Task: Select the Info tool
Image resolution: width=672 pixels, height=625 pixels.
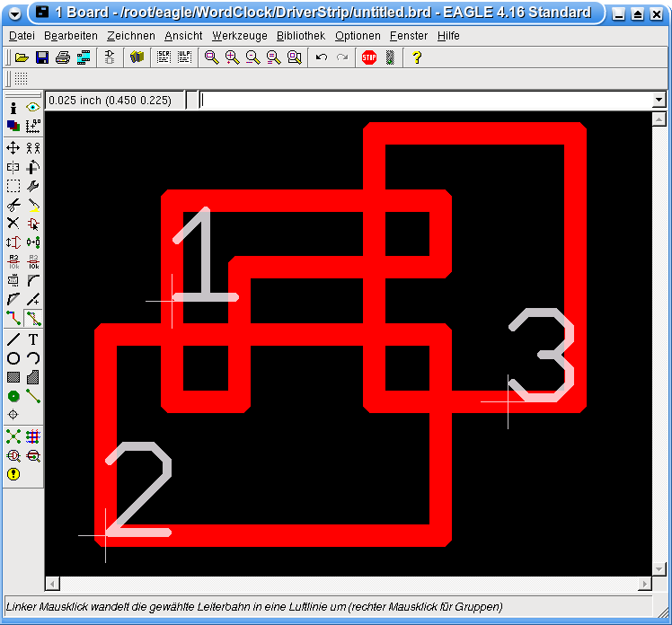Action: (13, 107)
